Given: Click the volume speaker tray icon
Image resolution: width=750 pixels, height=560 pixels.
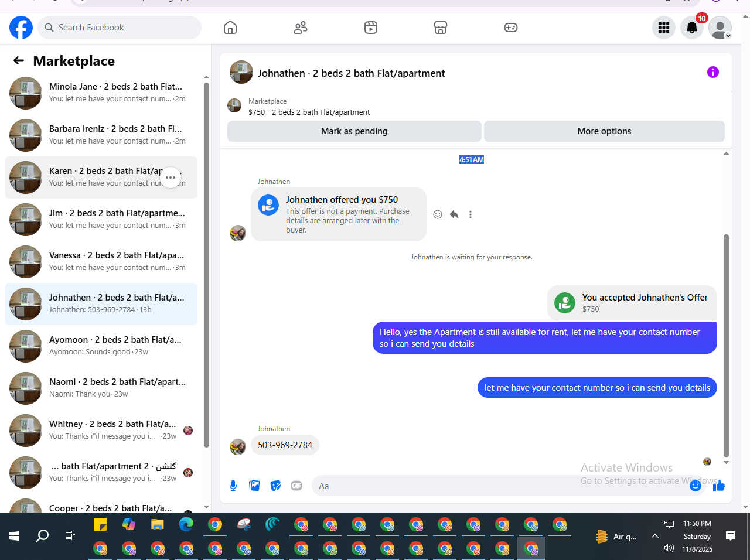Looking at the screenshot, I should click(x=669, y=548).
